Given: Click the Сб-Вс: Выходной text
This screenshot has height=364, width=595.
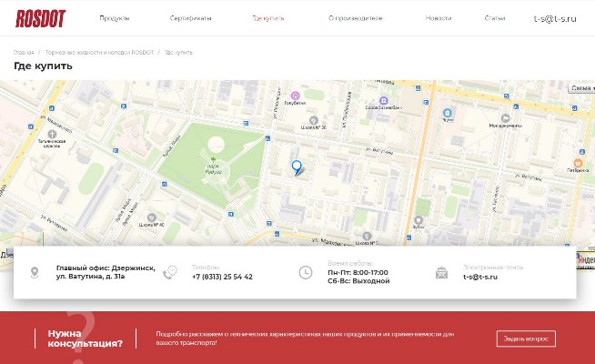Looking at the screenshot, I should (x=358, y=281).
